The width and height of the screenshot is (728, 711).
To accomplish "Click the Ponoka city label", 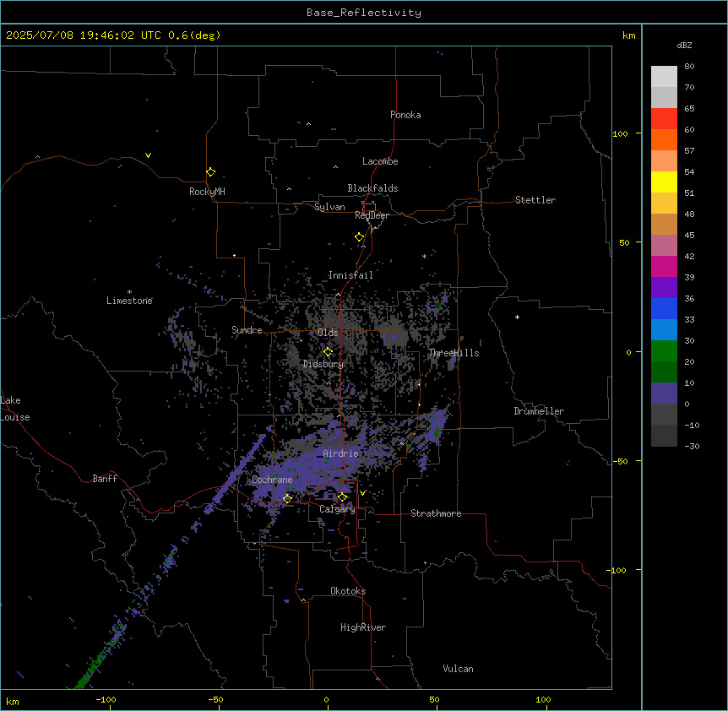I will [x=405, y=115].
